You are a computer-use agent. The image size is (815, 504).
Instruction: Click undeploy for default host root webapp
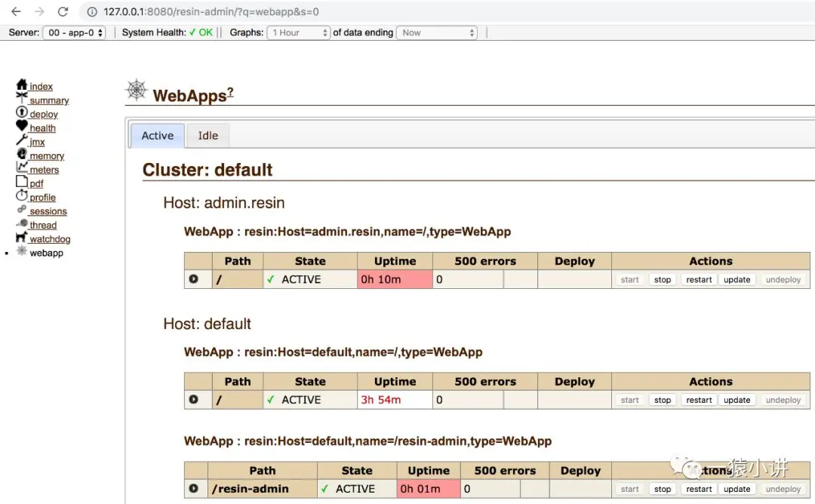(x=783, y=400)
